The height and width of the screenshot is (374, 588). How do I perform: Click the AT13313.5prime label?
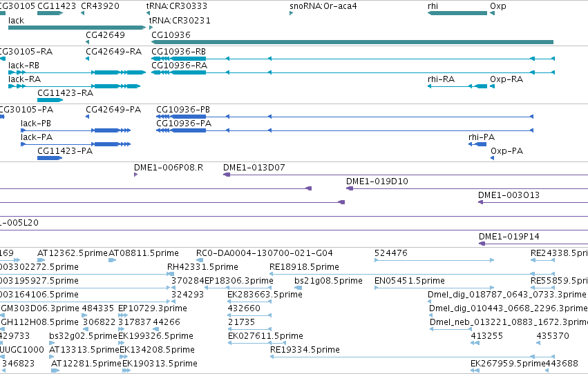84,350
